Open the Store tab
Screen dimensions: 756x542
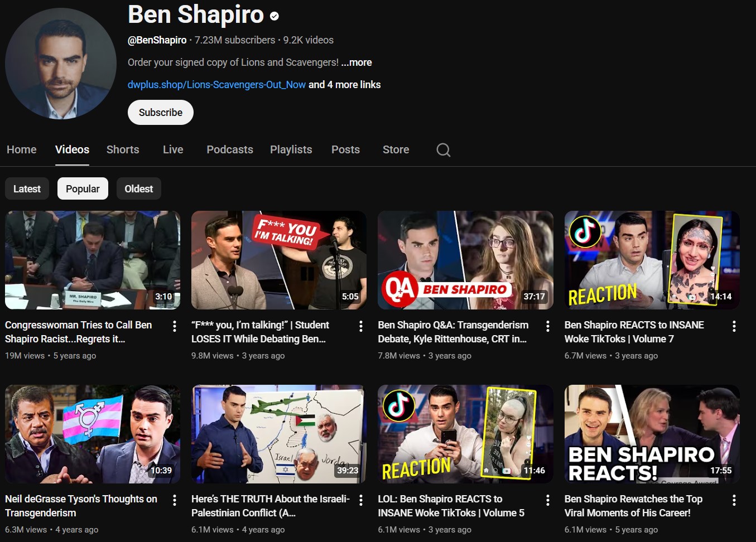click(x=396, y=149)
